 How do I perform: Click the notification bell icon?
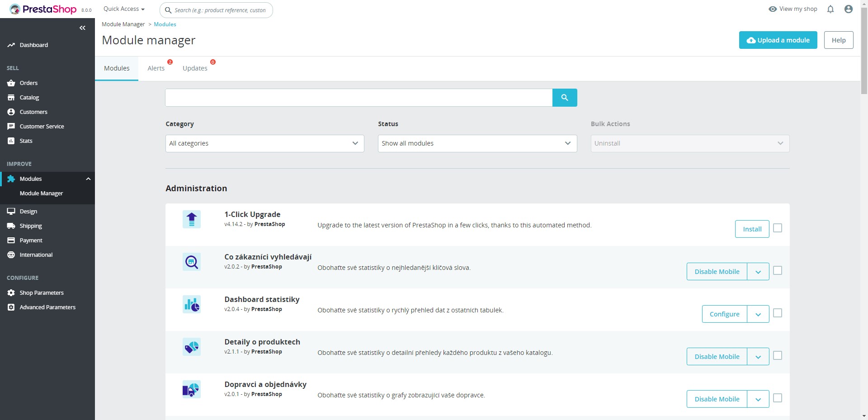(x=830, y=9)
